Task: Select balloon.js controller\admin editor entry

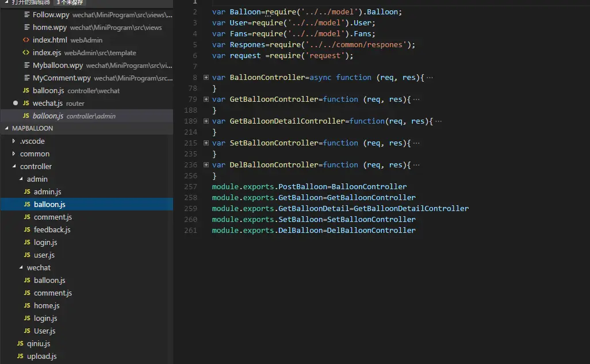Action: [x=86, y=116]
